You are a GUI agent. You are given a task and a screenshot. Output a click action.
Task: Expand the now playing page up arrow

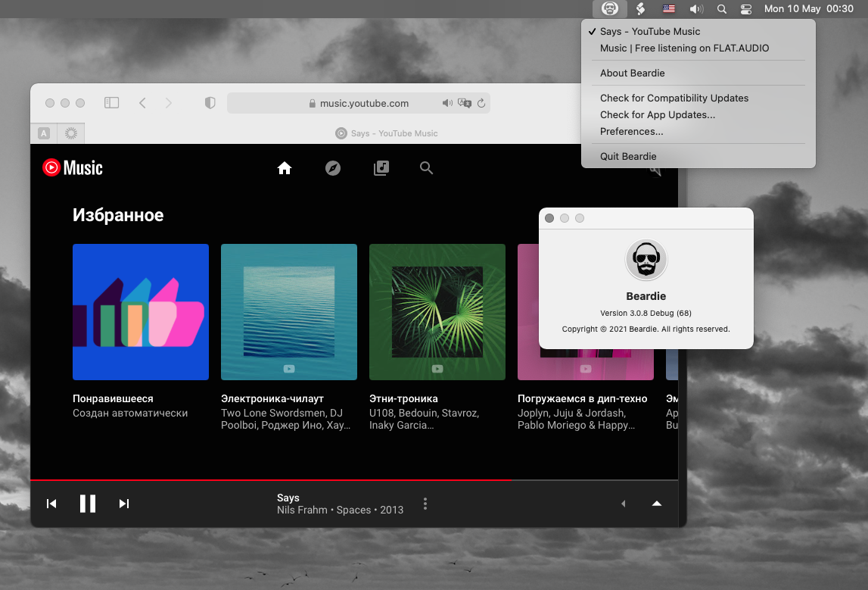(657, 504)
